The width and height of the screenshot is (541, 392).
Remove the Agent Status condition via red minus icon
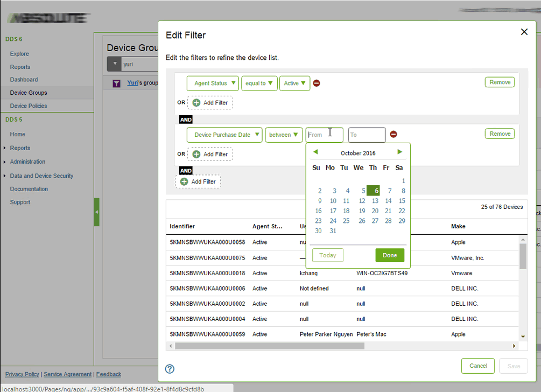317,83
